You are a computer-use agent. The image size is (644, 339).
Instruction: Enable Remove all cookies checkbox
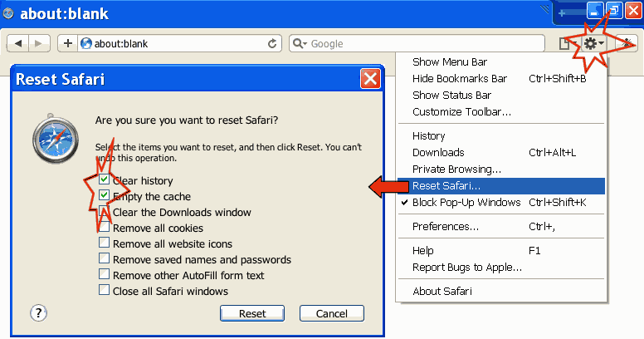coord(104,228)
